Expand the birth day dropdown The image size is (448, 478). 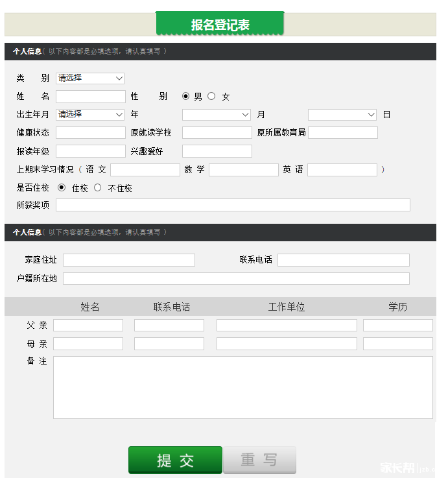point(342,115)
